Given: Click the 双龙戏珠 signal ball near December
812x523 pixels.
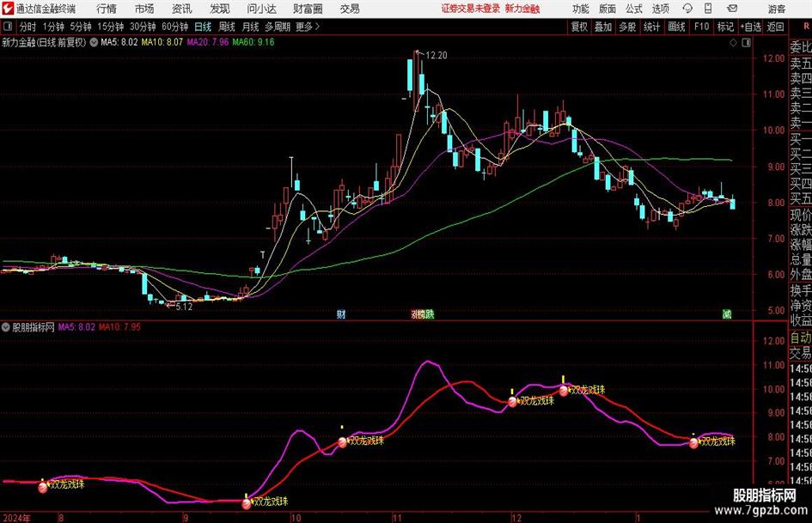Looking at the screenshot, I should (513, 401).
